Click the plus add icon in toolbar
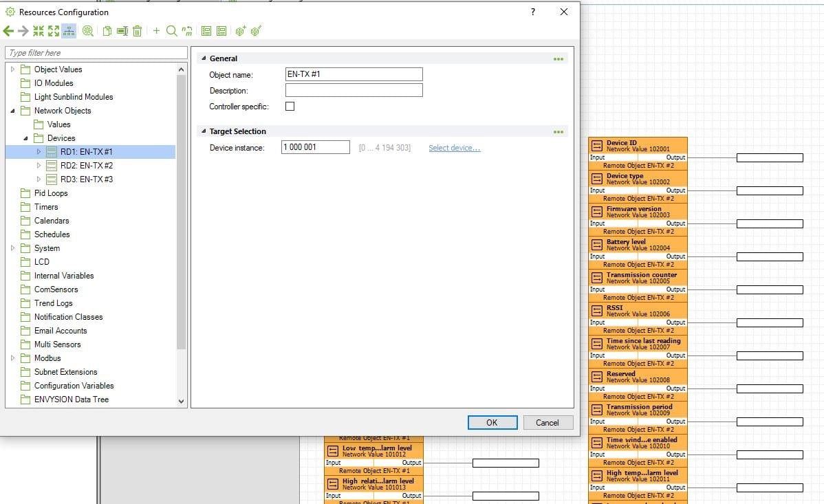The height and width of the screenshot is (504, 824). pos(156,31)
